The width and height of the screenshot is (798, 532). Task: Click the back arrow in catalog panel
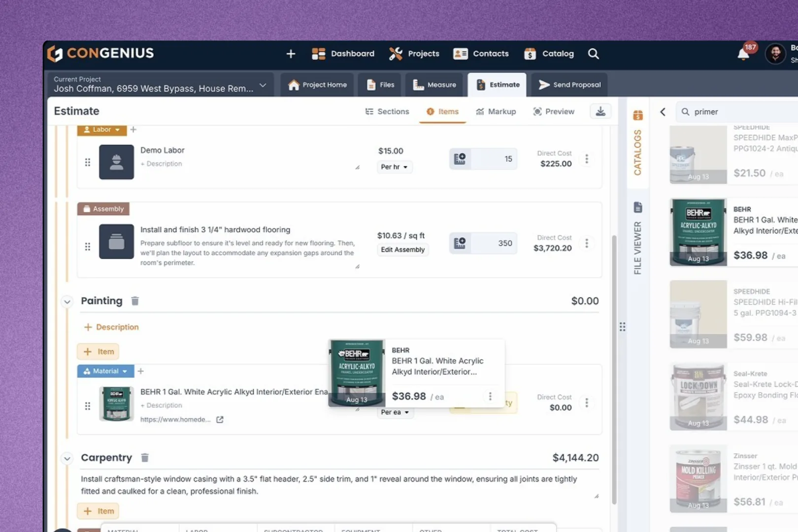663,112
